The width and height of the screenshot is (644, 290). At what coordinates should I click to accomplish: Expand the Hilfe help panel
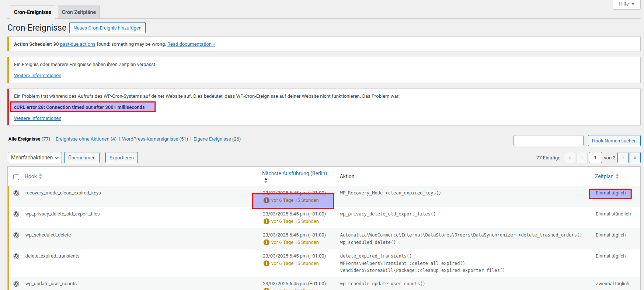(x=626, y=4)
